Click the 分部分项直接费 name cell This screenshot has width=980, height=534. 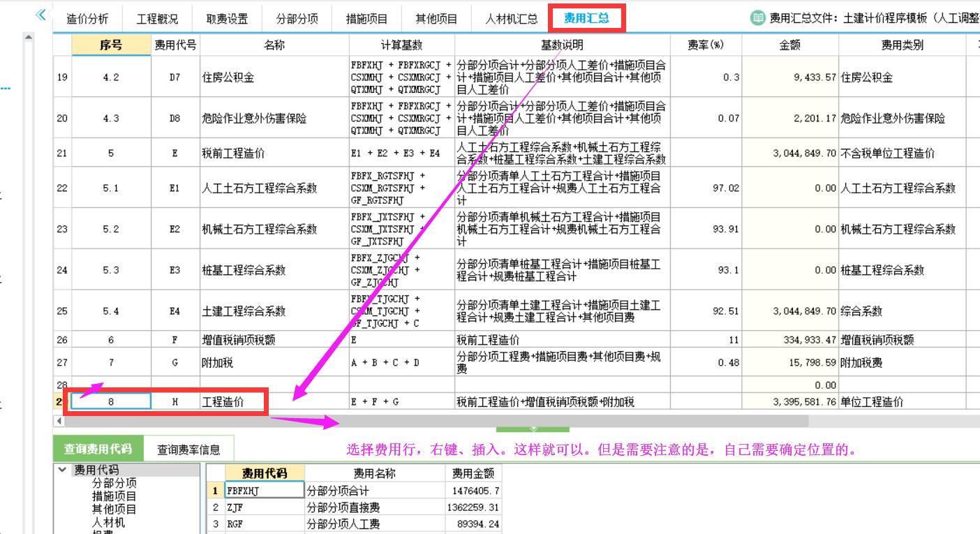374,507
